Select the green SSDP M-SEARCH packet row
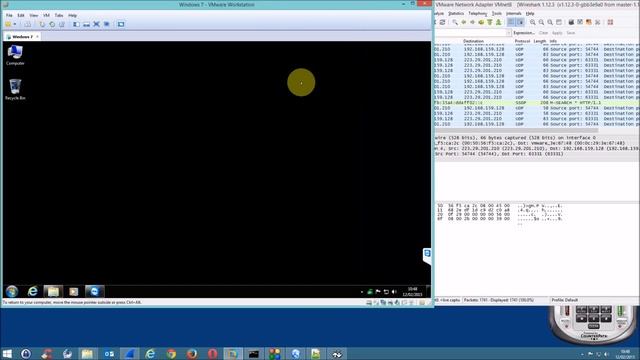640x360 pixels. click(537, 103)
